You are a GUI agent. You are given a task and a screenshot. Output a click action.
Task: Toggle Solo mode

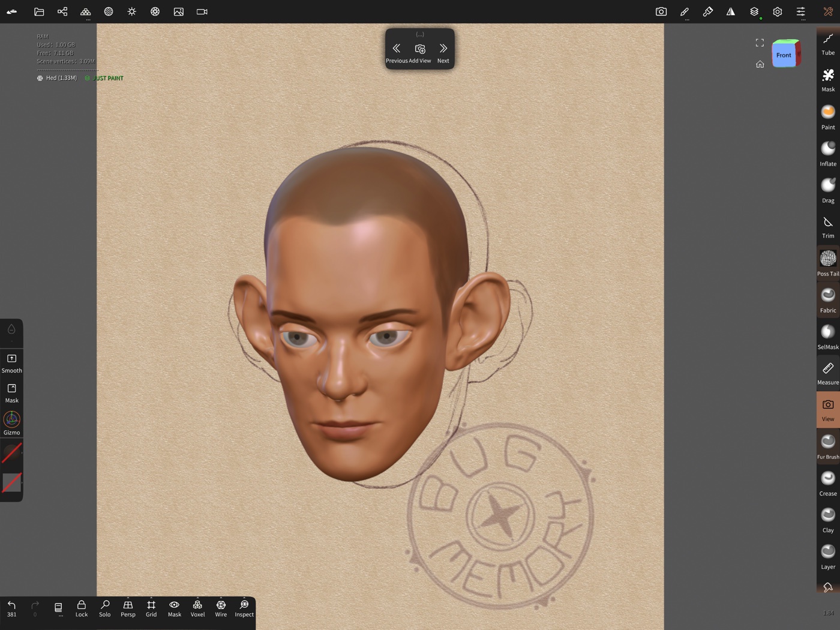tap(105, 608)
